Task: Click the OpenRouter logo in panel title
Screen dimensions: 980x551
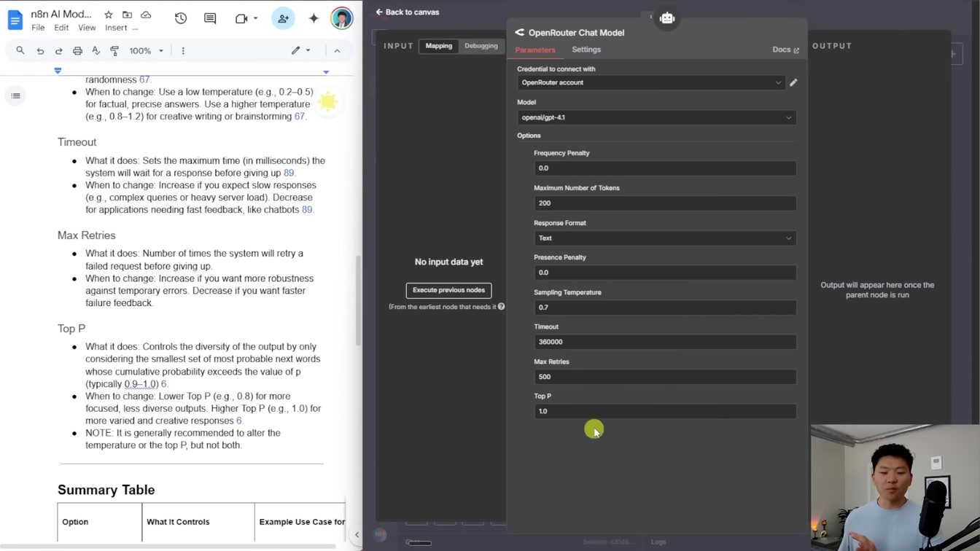Action: click(519, 33)
